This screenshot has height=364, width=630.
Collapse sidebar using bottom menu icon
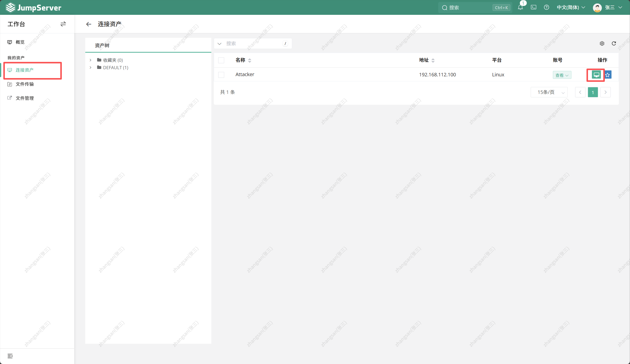10,356
